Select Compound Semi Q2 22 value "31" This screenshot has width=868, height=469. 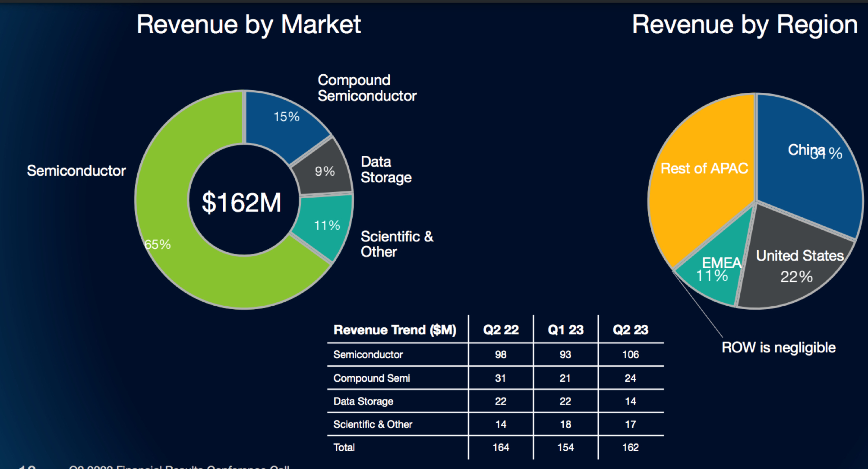(x=500, y=378)
